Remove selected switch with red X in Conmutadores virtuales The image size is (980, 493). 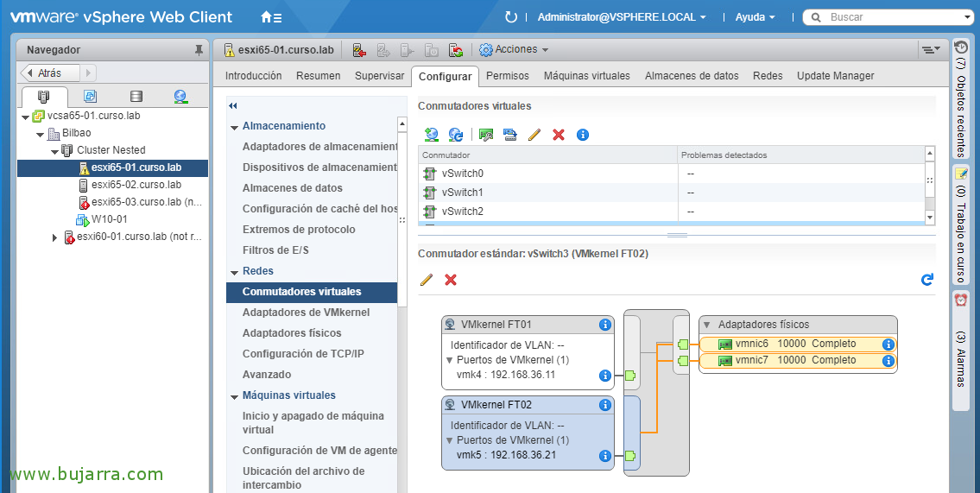point(559,135)
